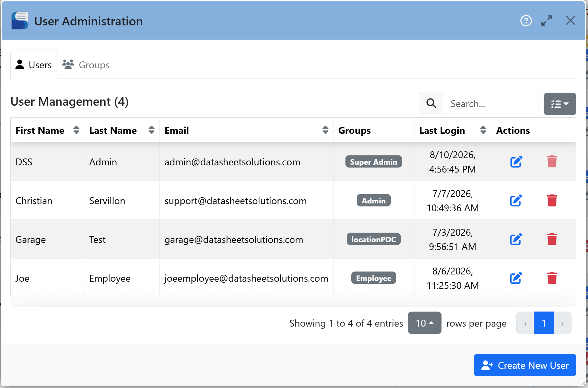
Task: Expand dialog with the fullscreen arrows icon
Action: pos(547,21)
